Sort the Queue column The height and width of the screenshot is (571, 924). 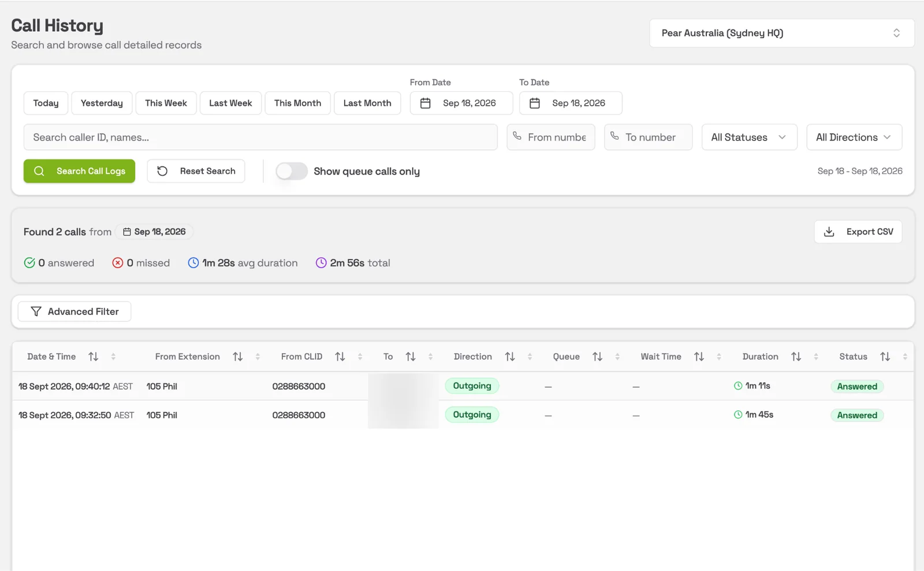pos(597,357)
